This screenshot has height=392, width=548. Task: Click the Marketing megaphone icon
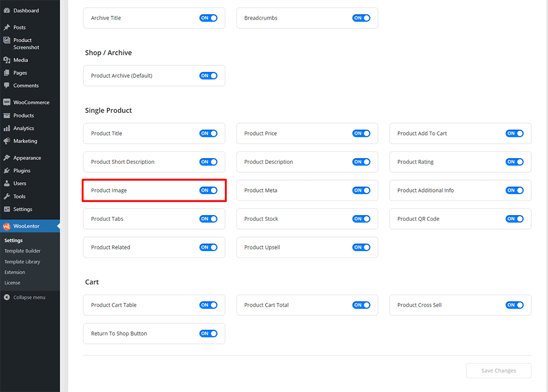pos(7,141)
